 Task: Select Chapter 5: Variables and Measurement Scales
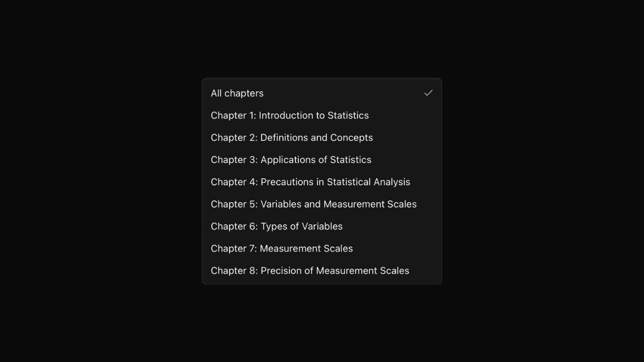[x=314, y=204]
